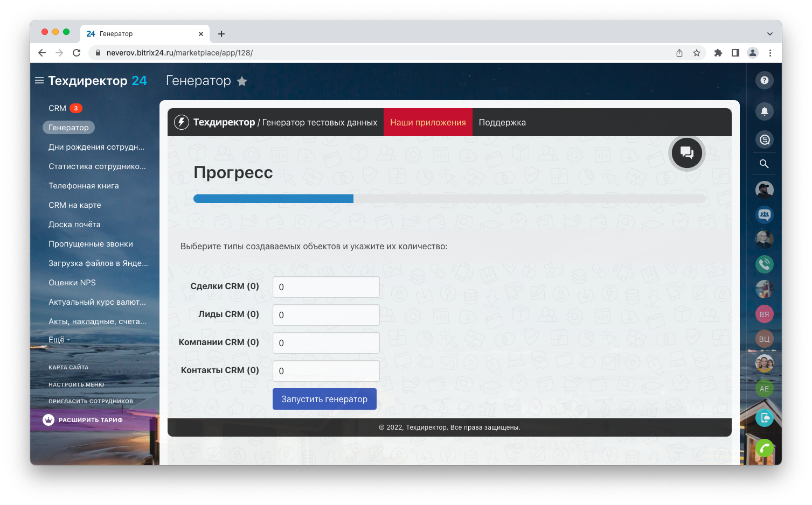Open the Chrome tab search dropdown

[x=769, y=33]
